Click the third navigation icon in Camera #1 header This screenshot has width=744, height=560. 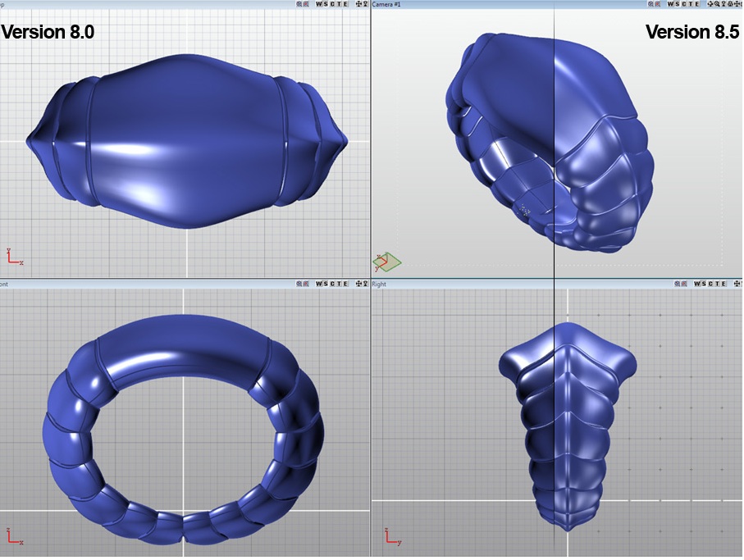point(723,4)
